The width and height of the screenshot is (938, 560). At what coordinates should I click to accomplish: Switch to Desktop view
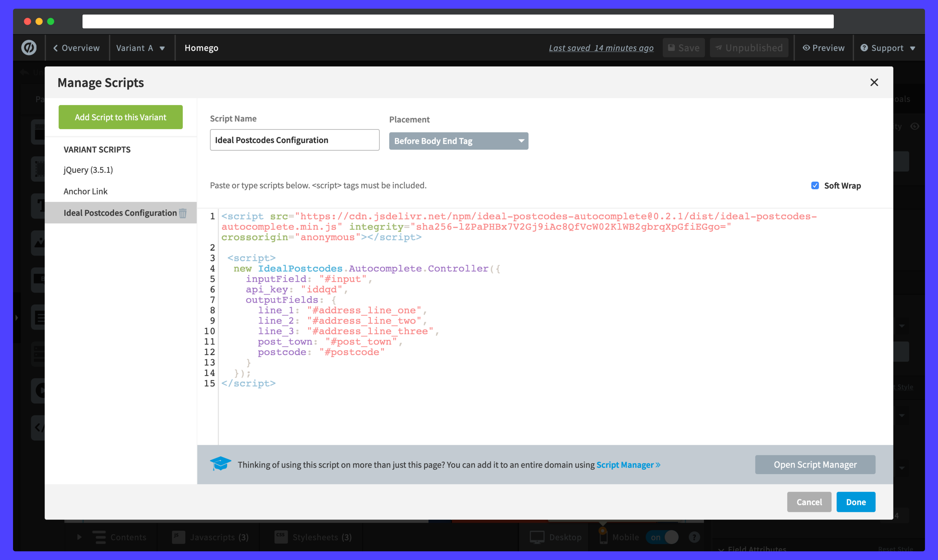(x=555, y=537)
